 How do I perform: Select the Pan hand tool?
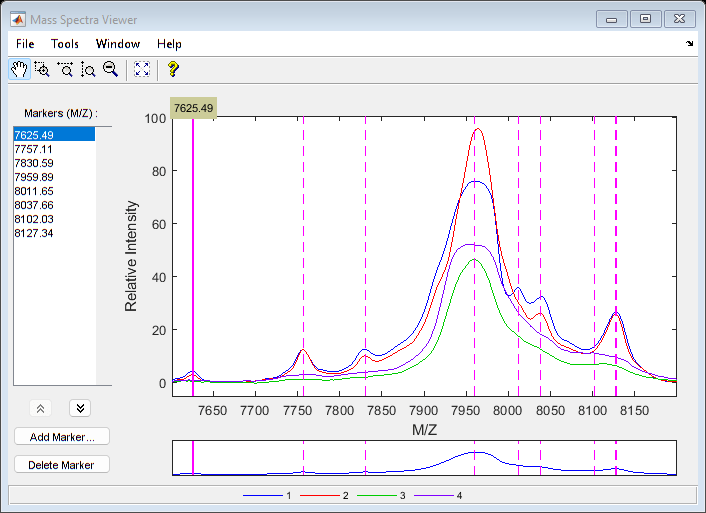coord(20,69)
